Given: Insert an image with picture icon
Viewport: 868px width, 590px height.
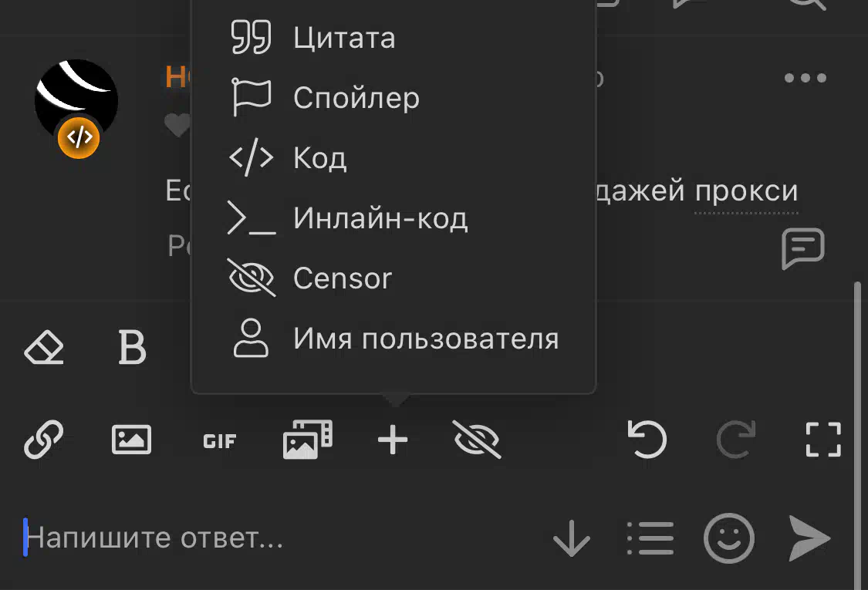Looking at the screenshot, I should click(131, 440).
